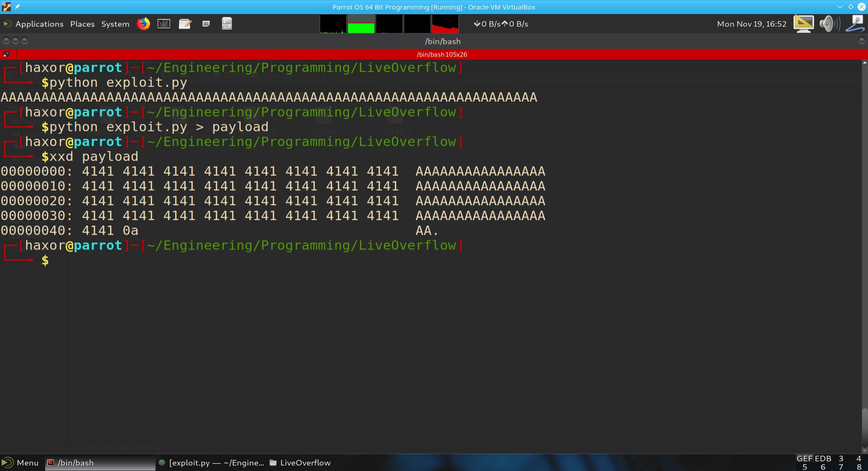Click the Terminator split grid icon
The width and height of the screenshot is (868, 471).
(6, 54)
